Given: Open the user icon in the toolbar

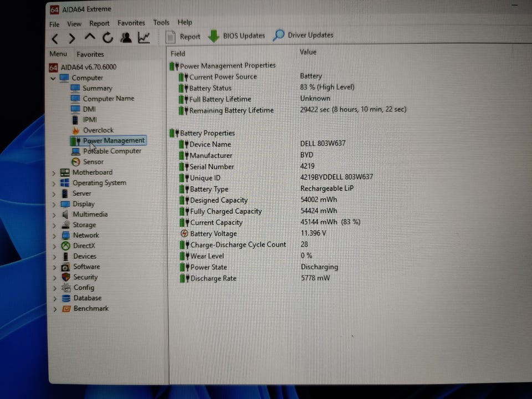Looking at the screenshot, I should click(x=126, y=37).
